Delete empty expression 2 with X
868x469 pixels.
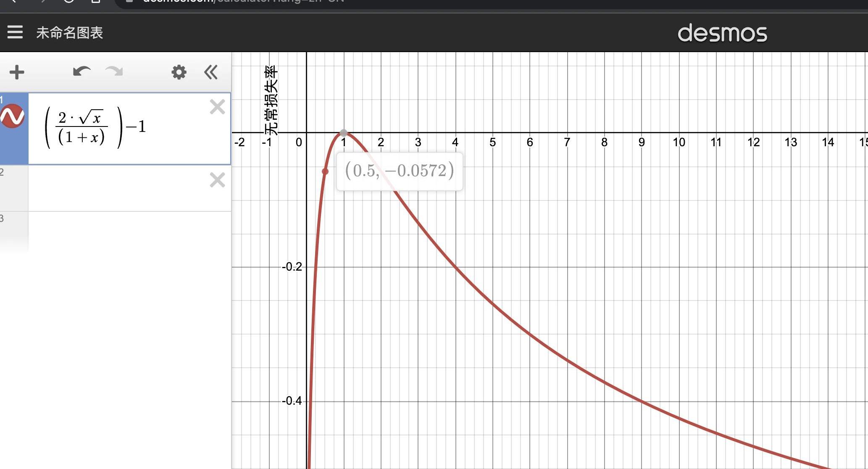click(217, 180)
